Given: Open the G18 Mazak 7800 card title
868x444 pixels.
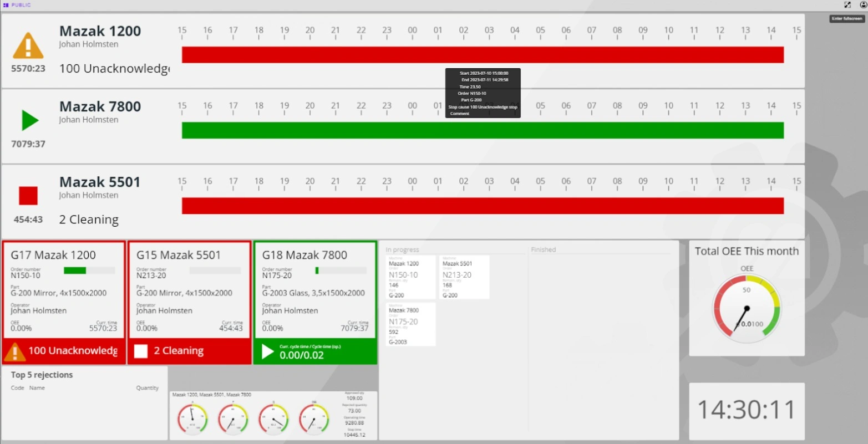Looking at the screenshot, I should coord(304,255).
